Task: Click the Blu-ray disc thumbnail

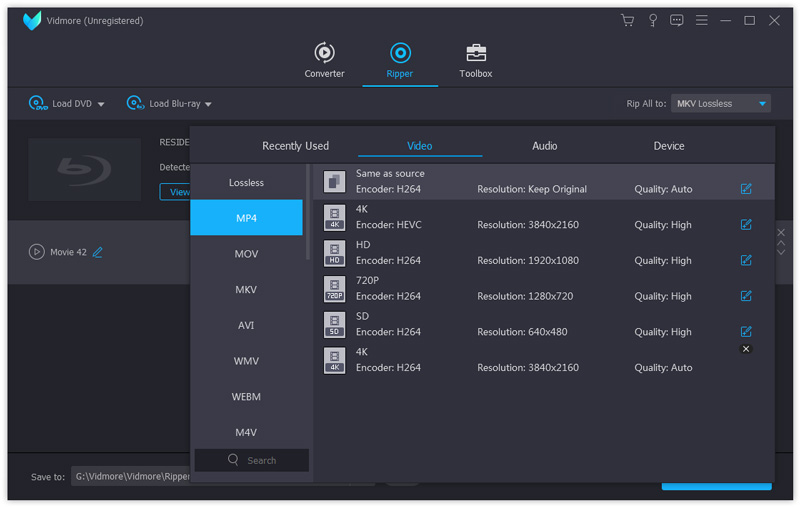Action: click(84, 169)
